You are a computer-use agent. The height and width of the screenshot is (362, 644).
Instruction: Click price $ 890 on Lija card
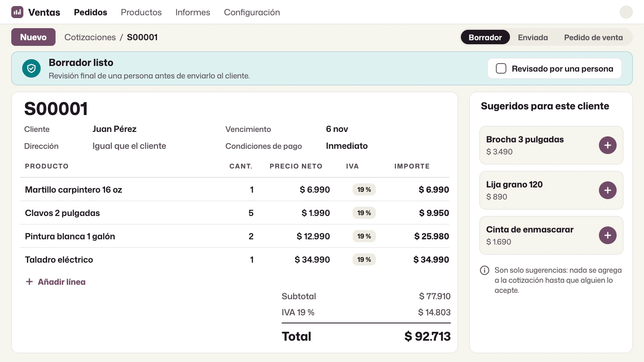pos(497,197)
